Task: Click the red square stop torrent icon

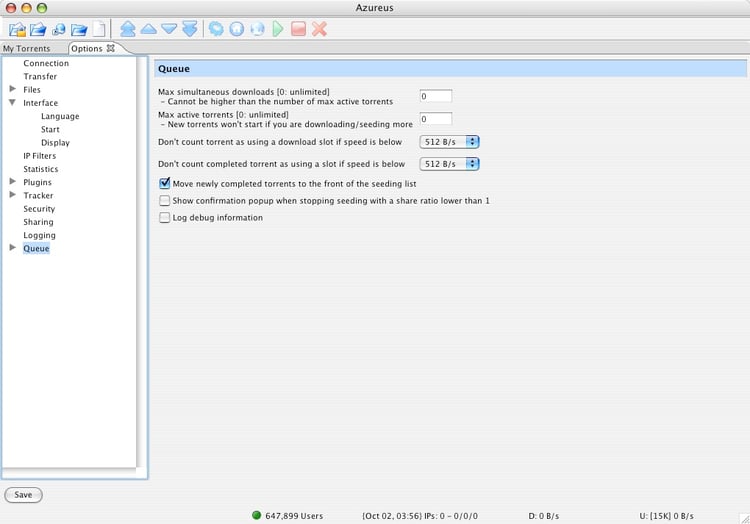Action: pos(298,29)
